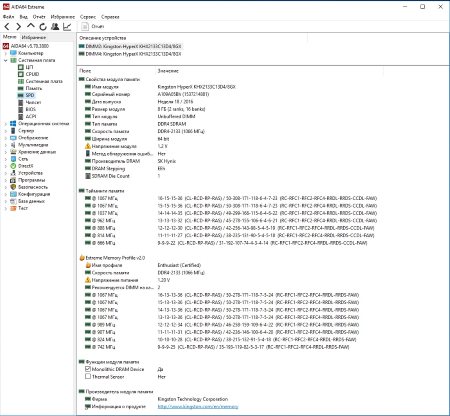Screen dimensions: 450x416
Task: Expand the Операционная система node
Action: (x=6, y=124)
